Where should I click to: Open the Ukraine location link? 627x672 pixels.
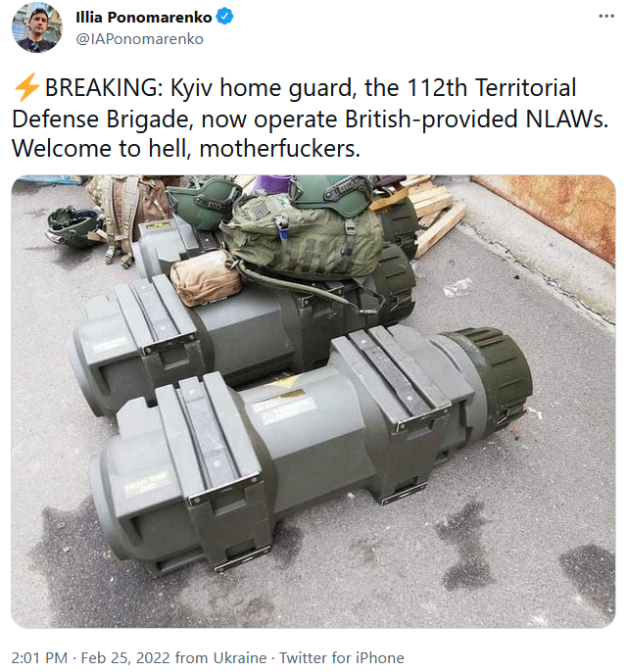pos(240,657)
